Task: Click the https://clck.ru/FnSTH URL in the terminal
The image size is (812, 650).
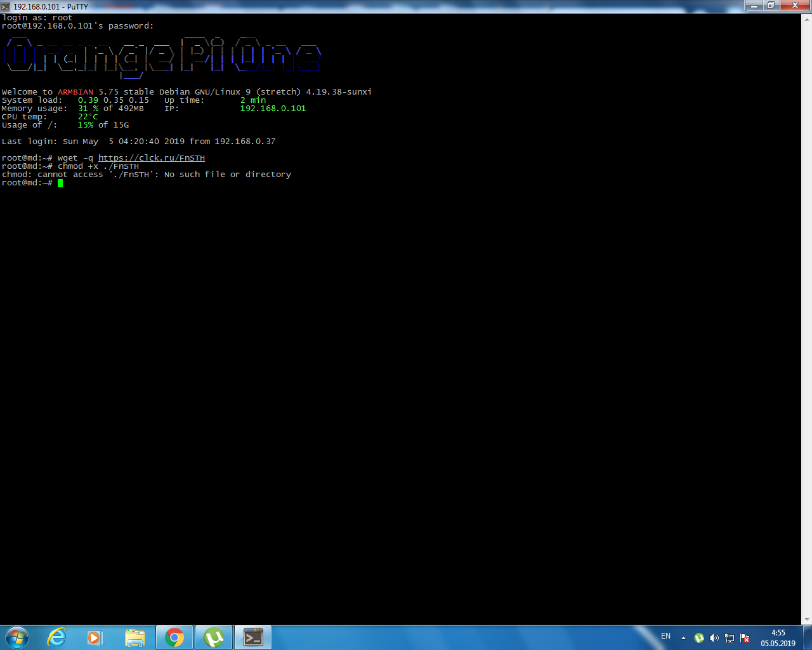Action: click(152, 158)
